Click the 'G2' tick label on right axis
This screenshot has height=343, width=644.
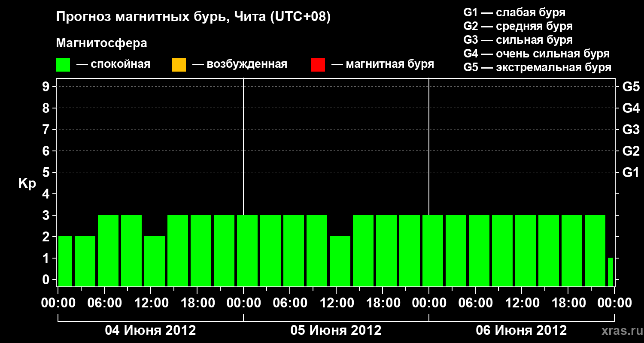coord(631,151)
